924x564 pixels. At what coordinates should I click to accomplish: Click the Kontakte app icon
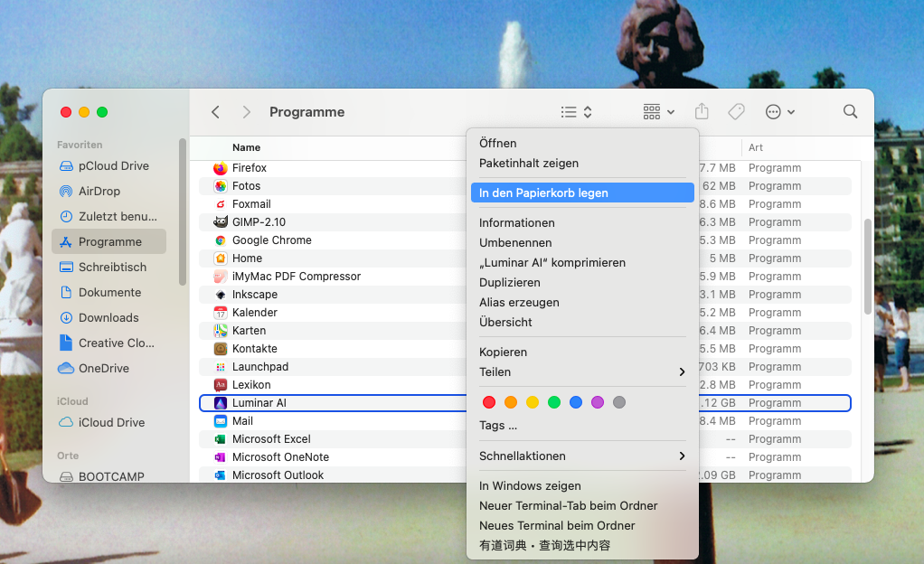point(221,349)
